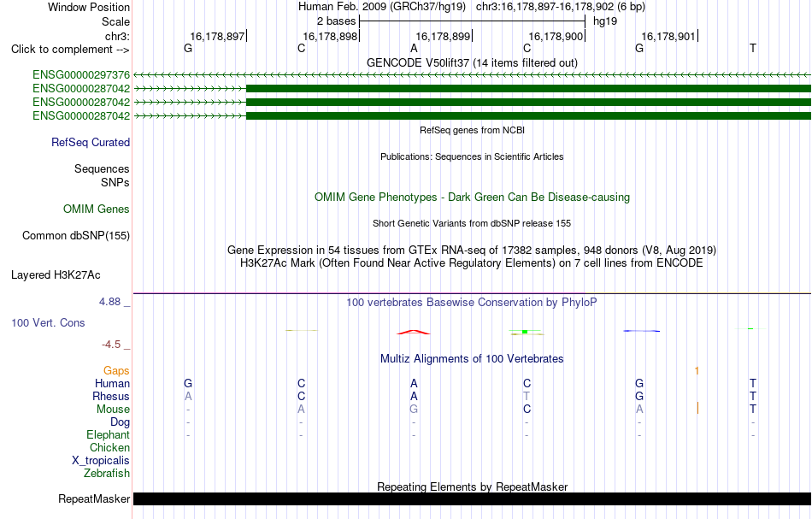The image size is (812, 519).
Task: Click 'Multiz Alignments of 100 Vertebrates' title
Action: point(472,359)
